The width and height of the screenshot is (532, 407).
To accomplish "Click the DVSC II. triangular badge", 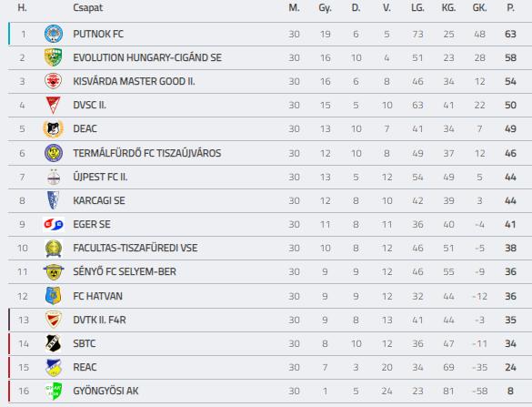I will [54, 105].
